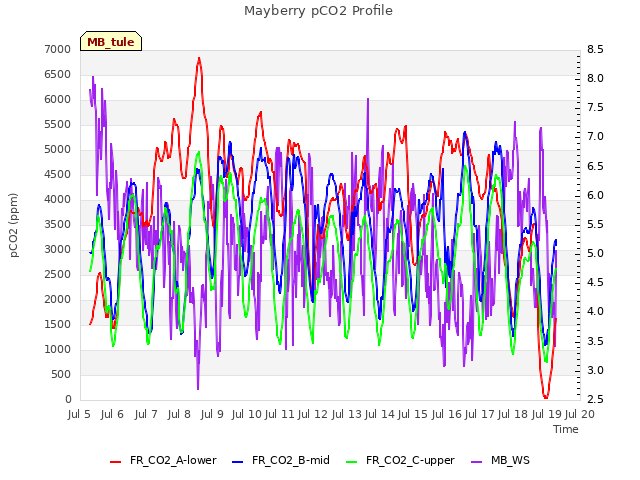640x480 pixels.
Task: Click the Mayberry pCO2 Profile chart title
Action: [x=318, y=11]
